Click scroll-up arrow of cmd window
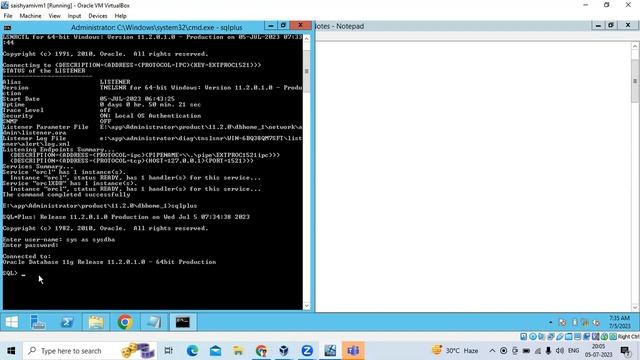 [307, 39]
